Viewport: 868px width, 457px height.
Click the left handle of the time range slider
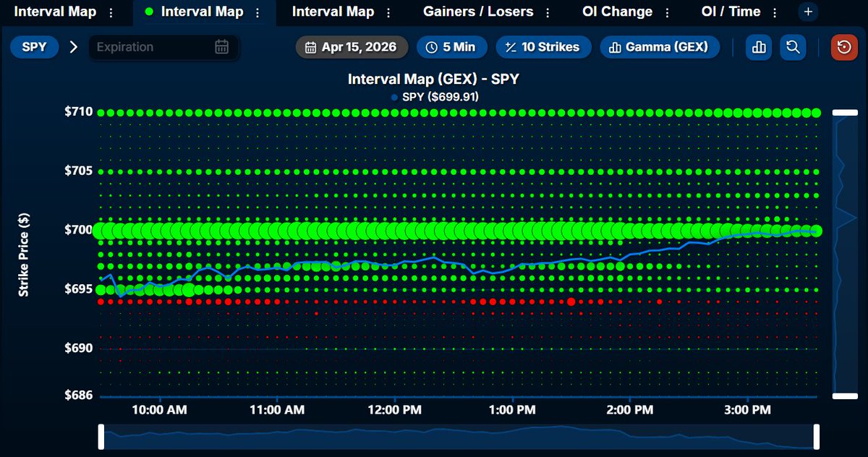pos(101,437)
